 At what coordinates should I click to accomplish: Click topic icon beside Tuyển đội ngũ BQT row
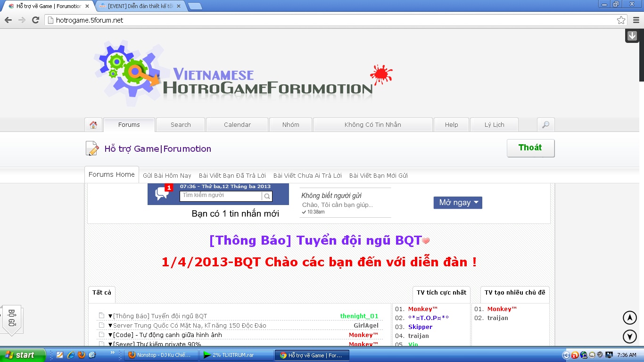coord(101,316)
